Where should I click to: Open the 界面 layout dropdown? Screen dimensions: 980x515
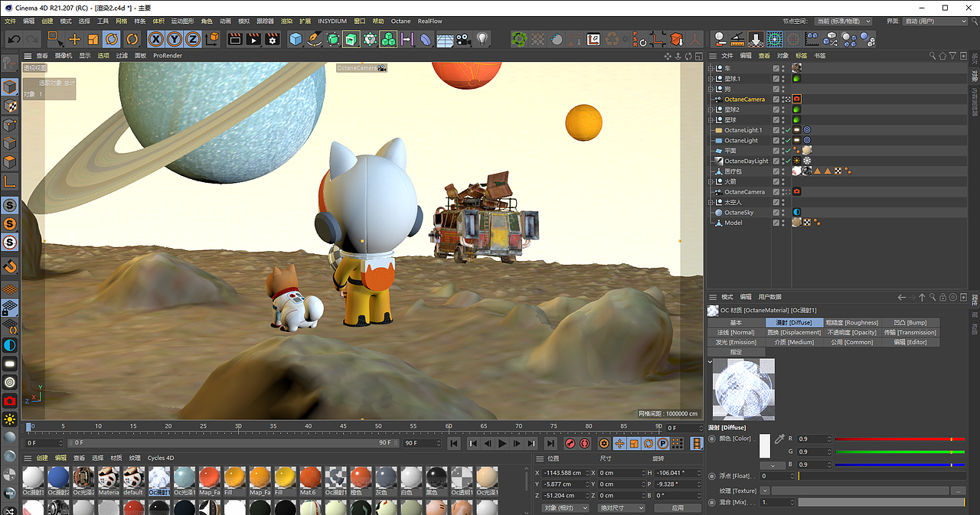(x=935, y=21)
